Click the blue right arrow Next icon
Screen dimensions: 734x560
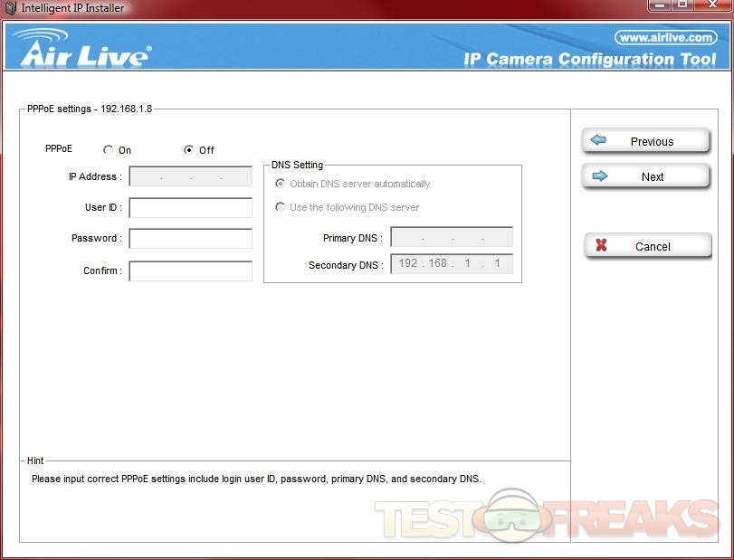[x=599, y=176]
